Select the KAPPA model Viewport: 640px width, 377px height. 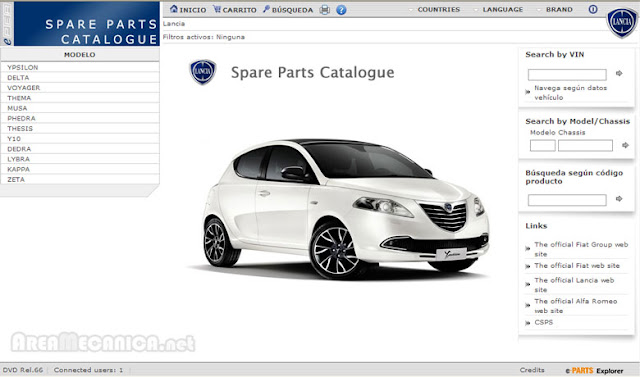point(80,169)
